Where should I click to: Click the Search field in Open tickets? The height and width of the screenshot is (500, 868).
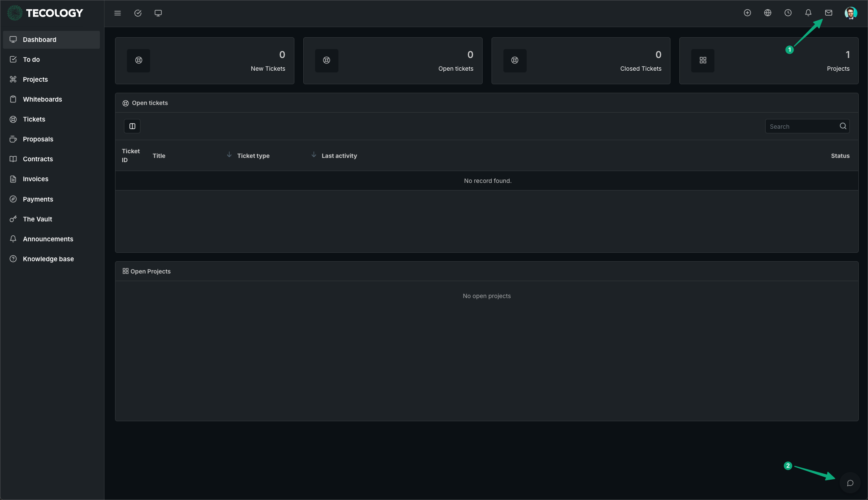click(802, 127)
